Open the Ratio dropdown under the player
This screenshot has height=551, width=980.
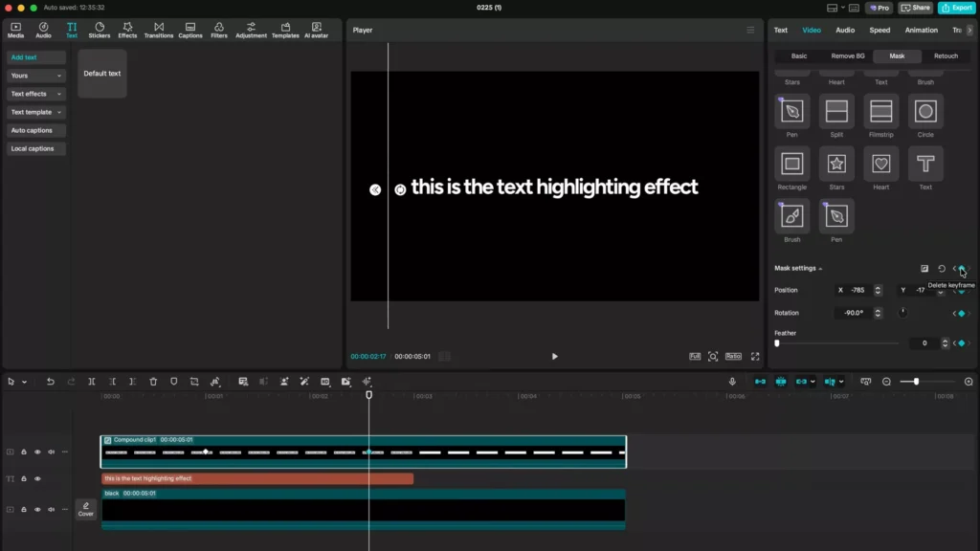pyautogui.click(x=733, y=356)
